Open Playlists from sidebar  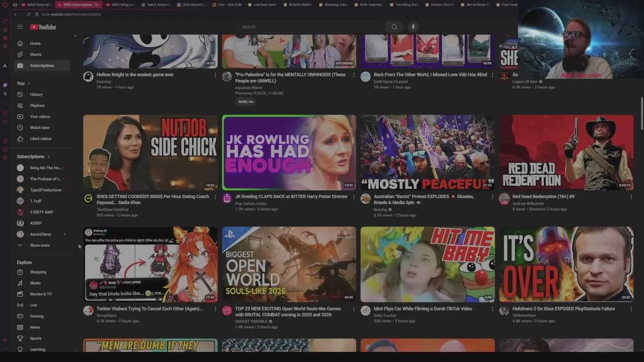click(x=42, y=106)
